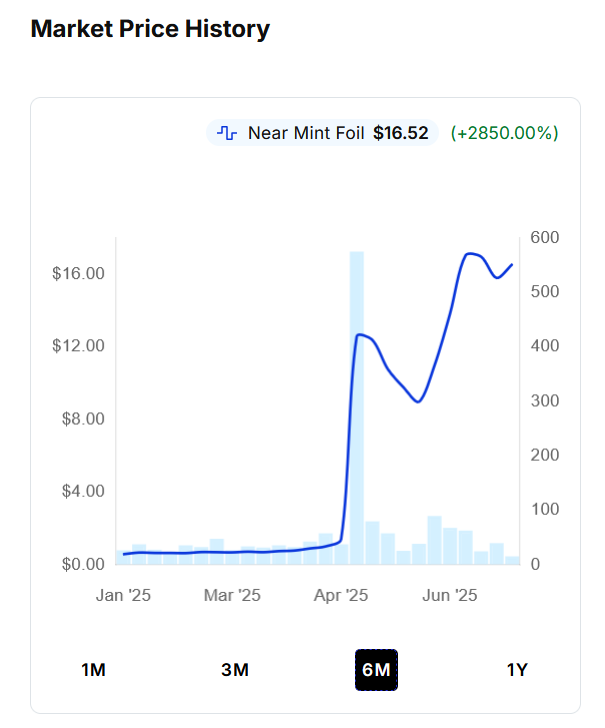Screen dimensions: 605x728
Task: Click the 600 volume axis label
Action: 545,237
